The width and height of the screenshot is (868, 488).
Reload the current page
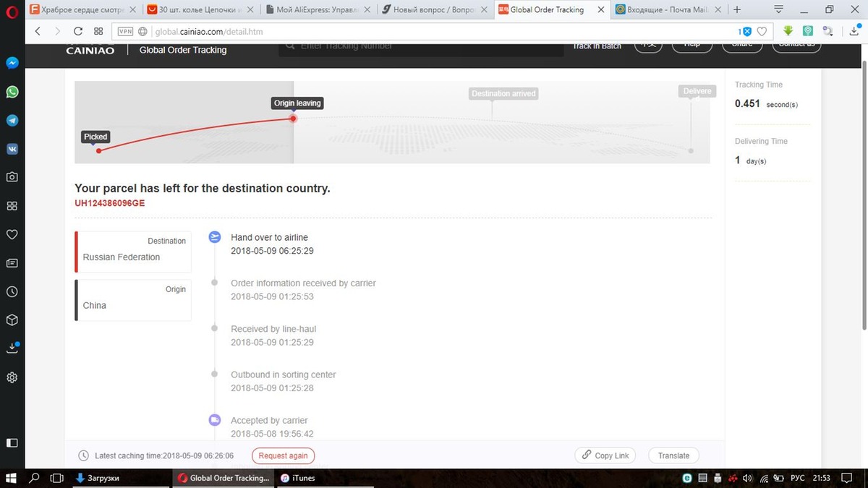coord(78,32)
